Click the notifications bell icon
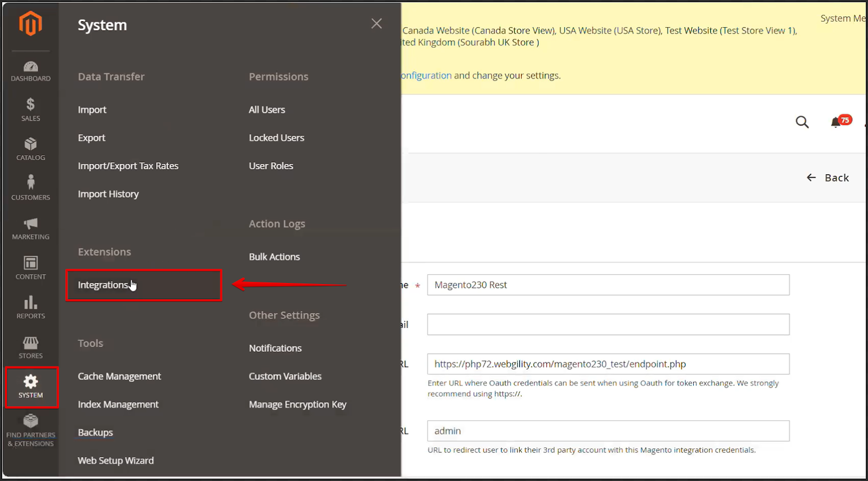The image size is (868, 481). click(x=836, y=122)
